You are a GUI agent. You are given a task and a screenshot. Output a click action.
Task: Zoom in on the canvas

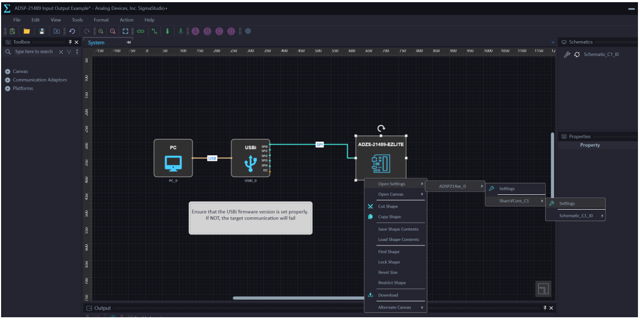(100, 31)
